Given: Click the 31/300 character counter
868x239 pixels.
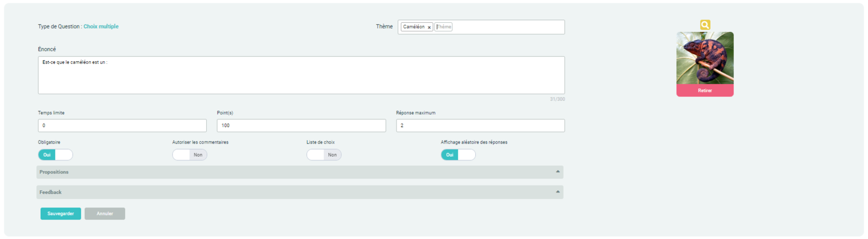Looking at the screenshot, I should point(557,99).
